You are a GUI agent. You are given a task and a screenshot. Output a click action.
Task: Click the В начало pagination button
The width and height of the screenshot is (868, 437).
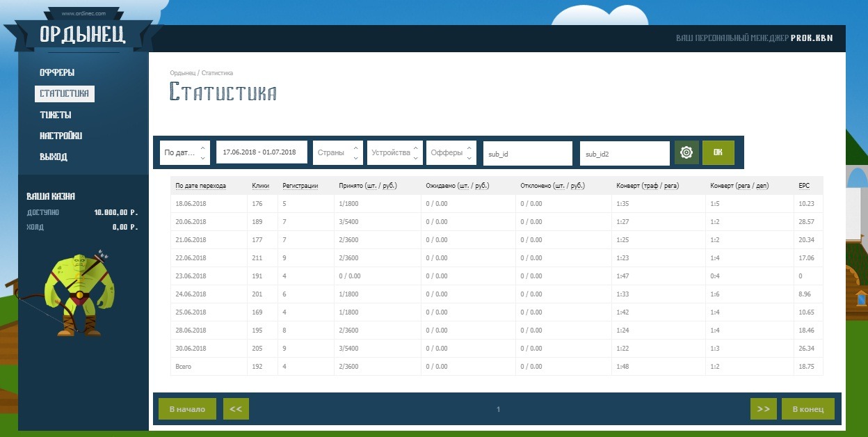(187, 409)
